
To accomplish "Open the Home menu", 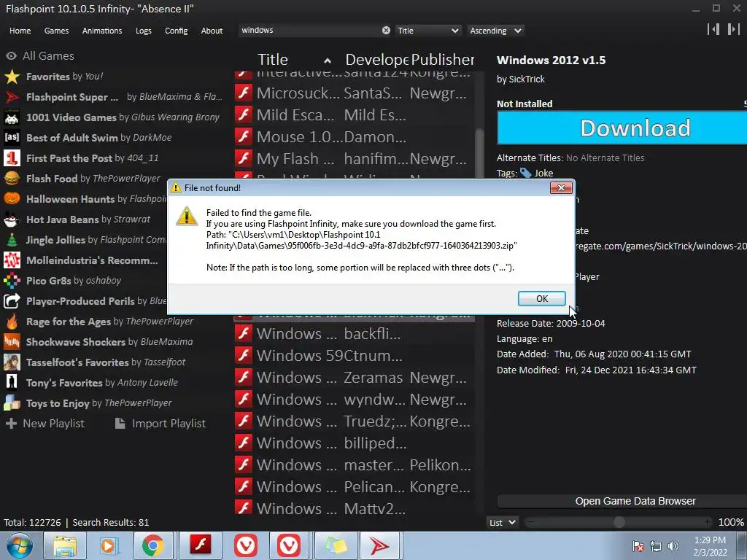I will pos(20,31).
